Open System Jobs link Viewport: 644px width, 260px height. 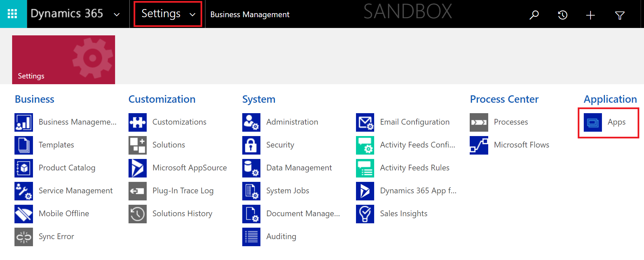click(287, 191)
